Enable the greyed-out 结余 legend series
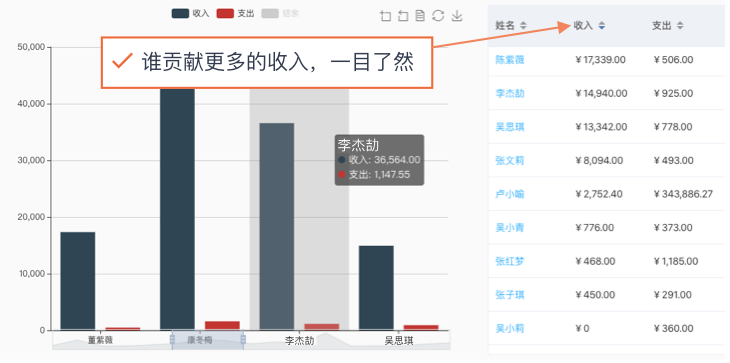The width and height of the screenshot is (730, 363). point(280,13)
